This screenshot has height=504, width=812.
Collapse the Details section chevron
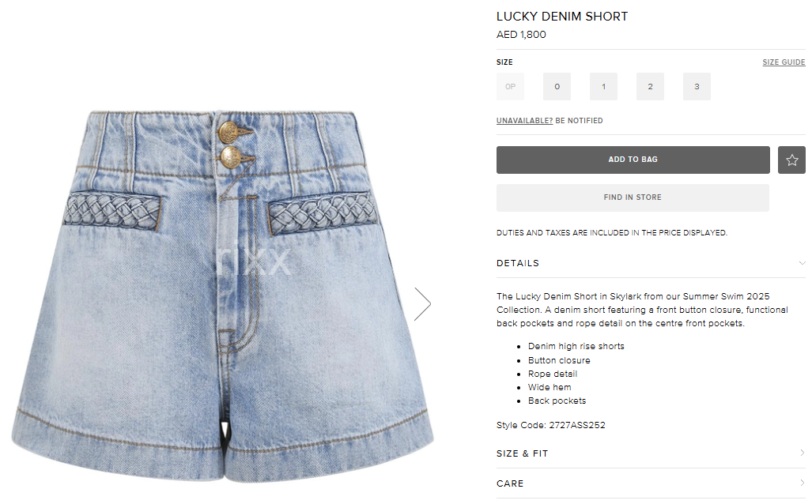(x=802, y=263)
